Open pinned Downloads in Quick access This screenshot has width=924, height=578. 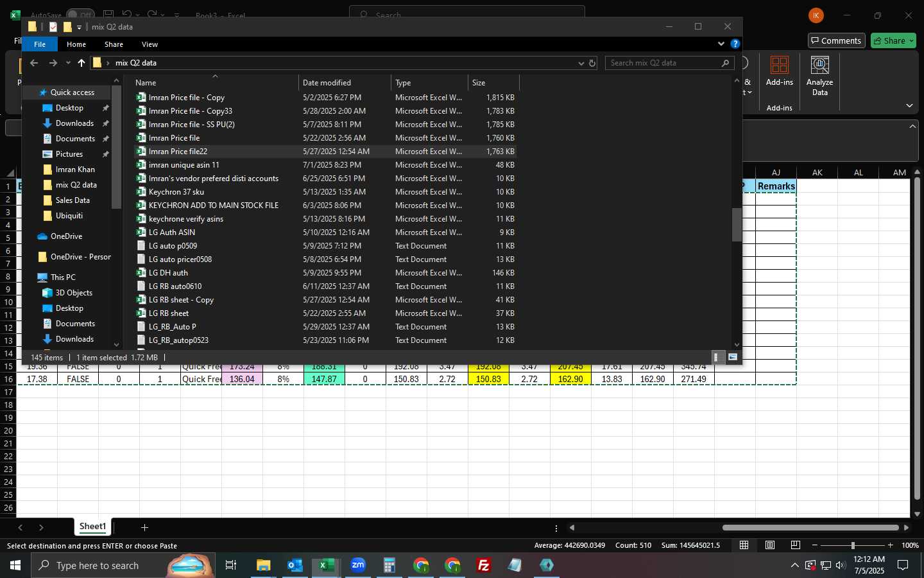click(74, 123)
